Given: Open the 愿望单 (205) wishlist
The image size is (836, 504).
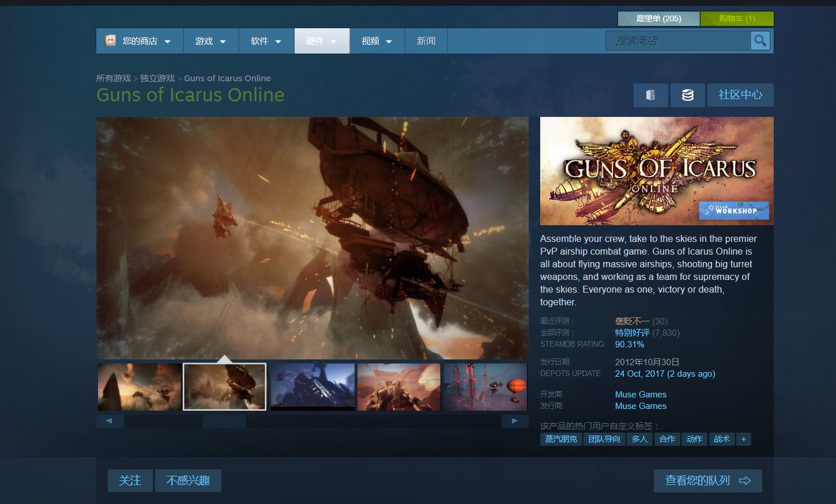Looking at the screenshot, I should (x=658, y=18).
